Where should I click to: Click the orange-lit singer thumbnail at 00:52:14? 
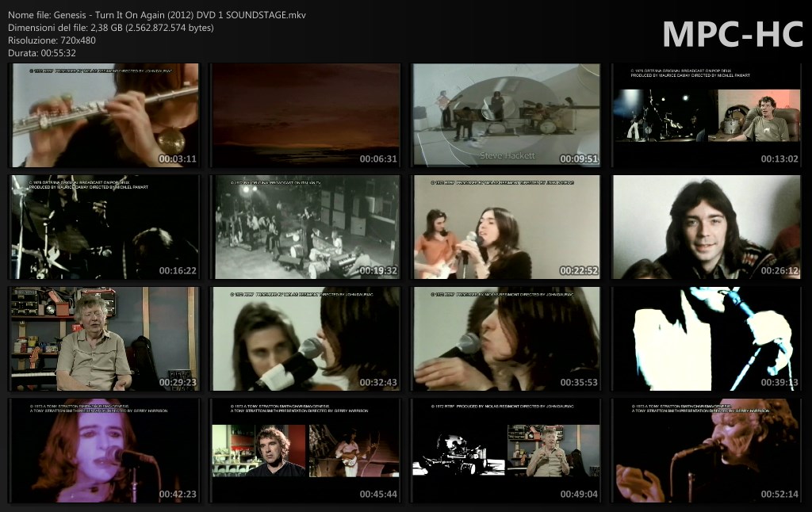coord(707,451)
